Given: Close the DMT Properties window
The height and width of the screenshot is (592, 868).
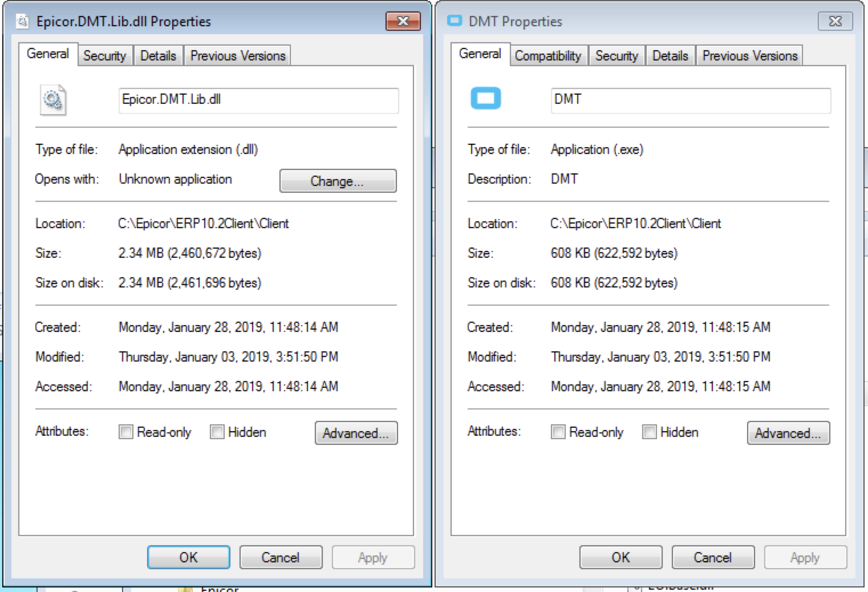Looking at the screenshot, I should click(835, 21).
